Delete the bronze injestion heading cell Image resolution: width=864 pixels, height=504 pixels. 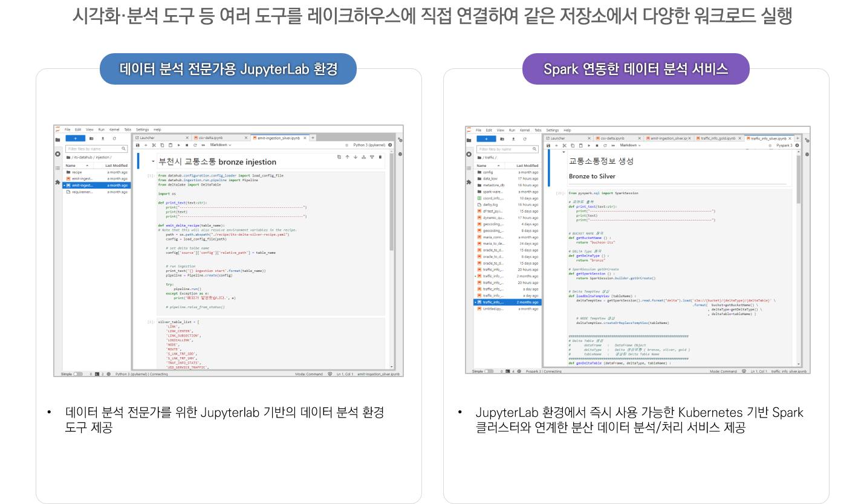(380, 157)
